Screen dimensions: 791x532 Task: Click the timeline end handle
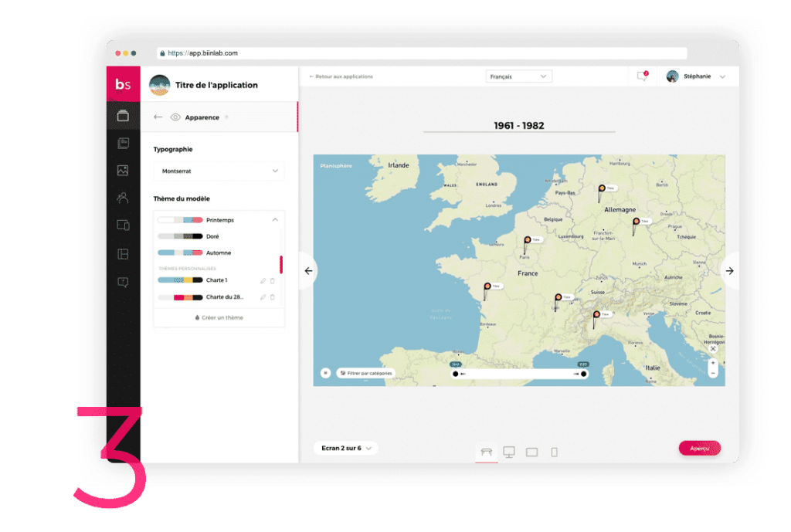coord(584,374)
